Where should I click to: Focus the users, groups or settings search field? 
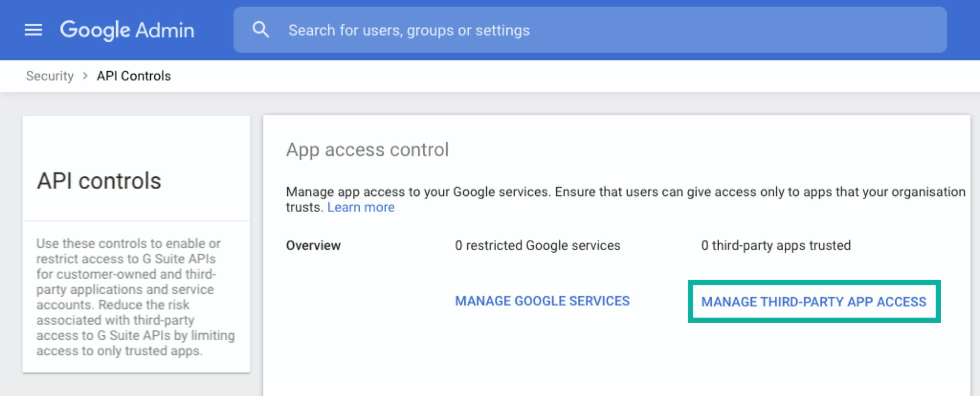coord(574,30)
